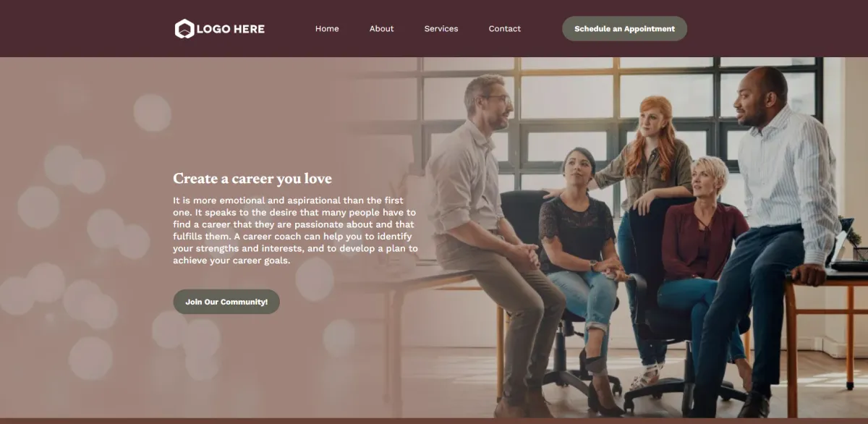Click the career coach description paragraph
Viewport: 868px width, 424px height.
pos(295,230)
